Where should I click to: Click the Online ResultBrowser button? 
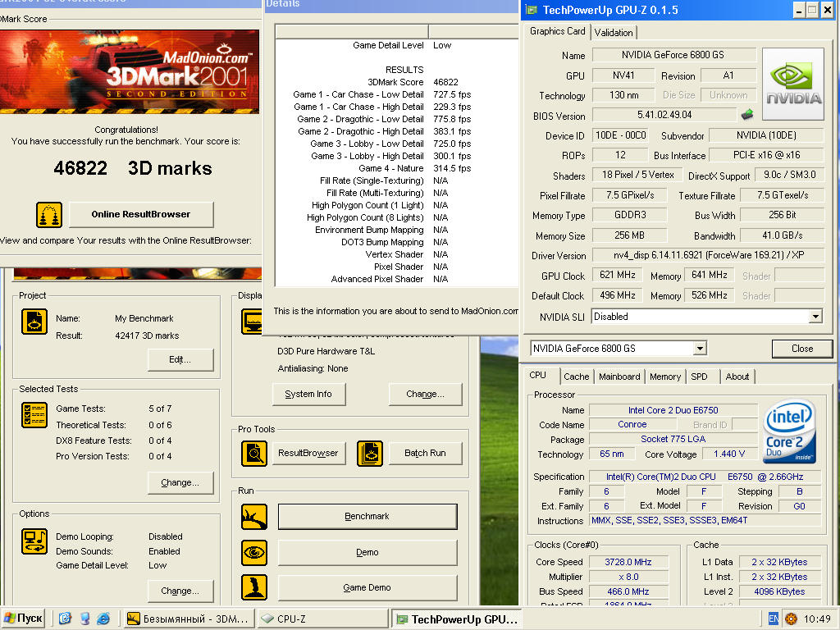pos(141,214)
